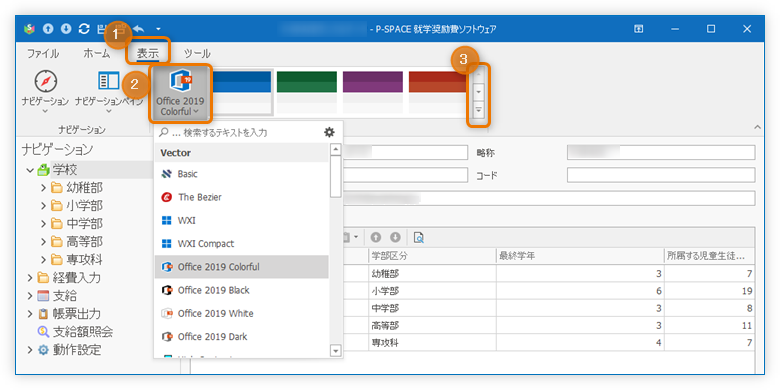Collapse the 学校 tree node

coord(31,170)
